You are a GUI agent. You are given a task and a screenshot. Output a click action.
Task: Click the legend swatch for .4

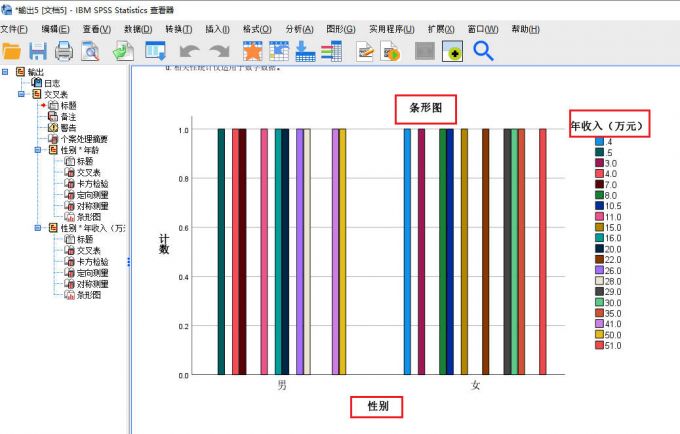coord(599,141)
